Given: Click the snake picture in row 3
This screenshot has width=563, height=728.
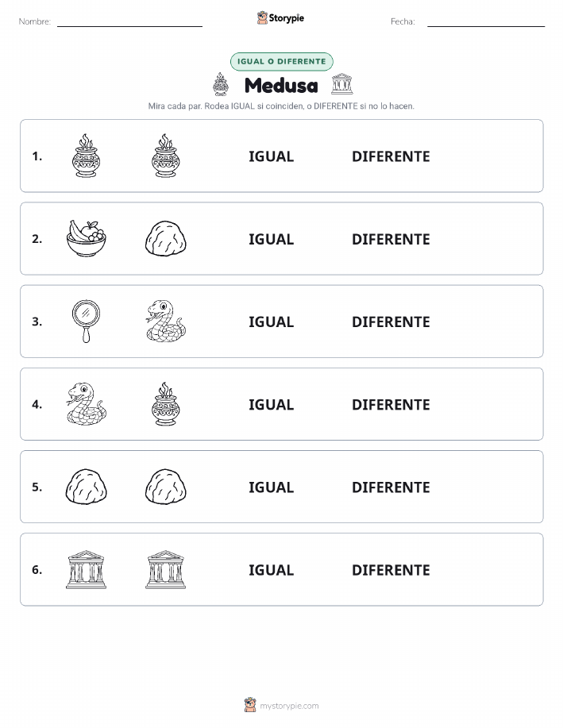Looking at the screenshot, I should pyautogui.click(x=166, y=322).
